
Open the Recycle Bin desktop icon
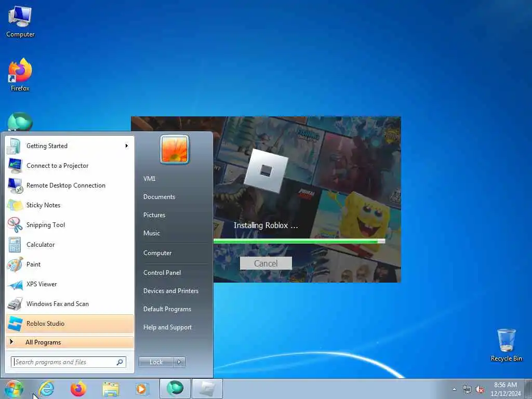point(506,345)
